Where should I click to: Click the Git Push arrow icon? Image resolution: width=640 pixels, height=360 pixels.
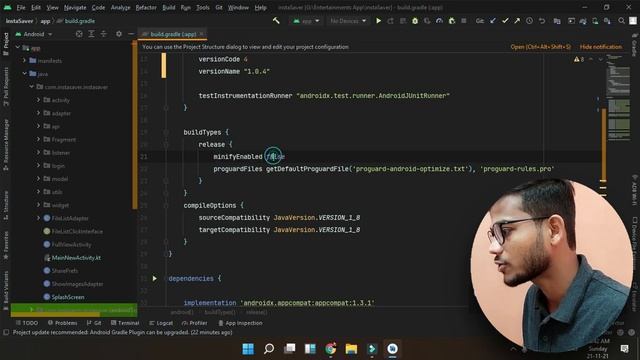coord(517,20)
